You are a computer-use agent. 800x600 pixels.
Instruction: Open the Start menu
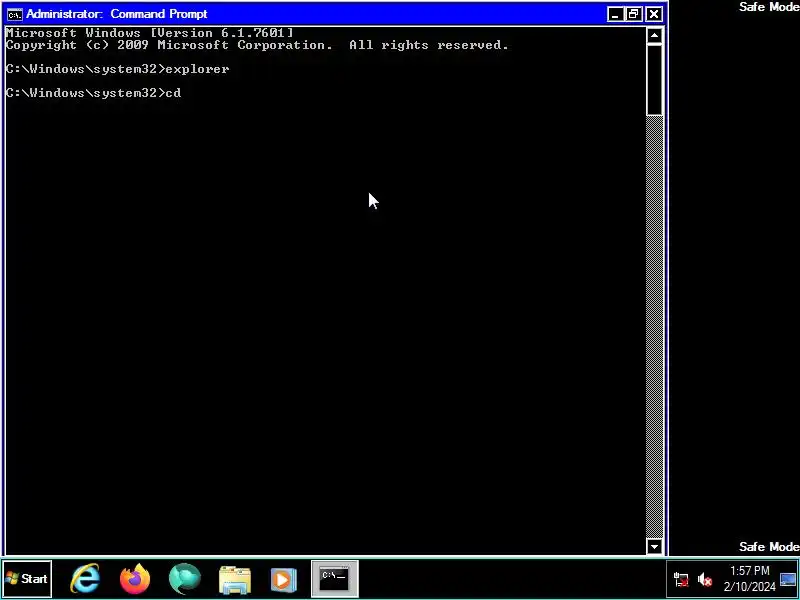coord(27,579)
